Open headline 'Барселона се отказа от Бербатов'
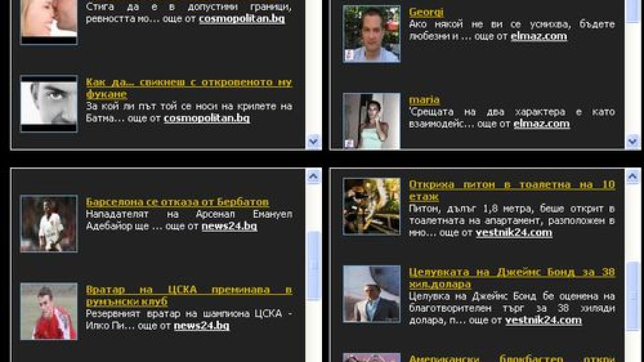This screenshot has height=362, width=644. (x=177, y=202)
